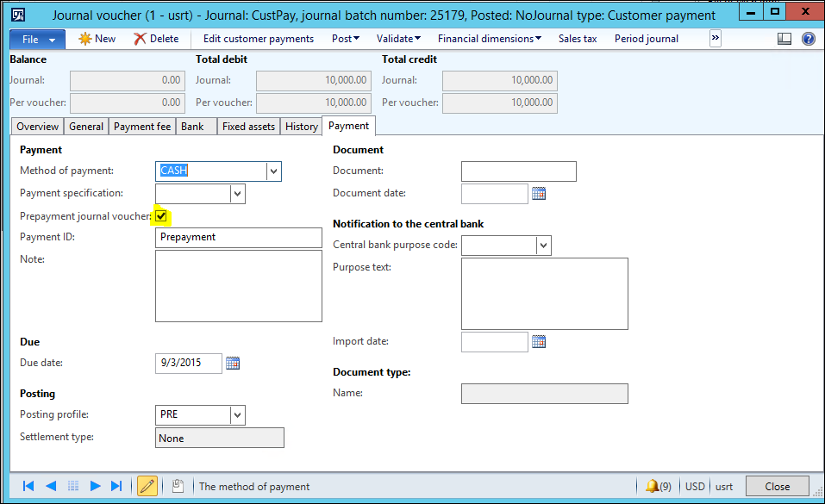
Task: Switch to the Payment fee tab
Action: [142, 127]
